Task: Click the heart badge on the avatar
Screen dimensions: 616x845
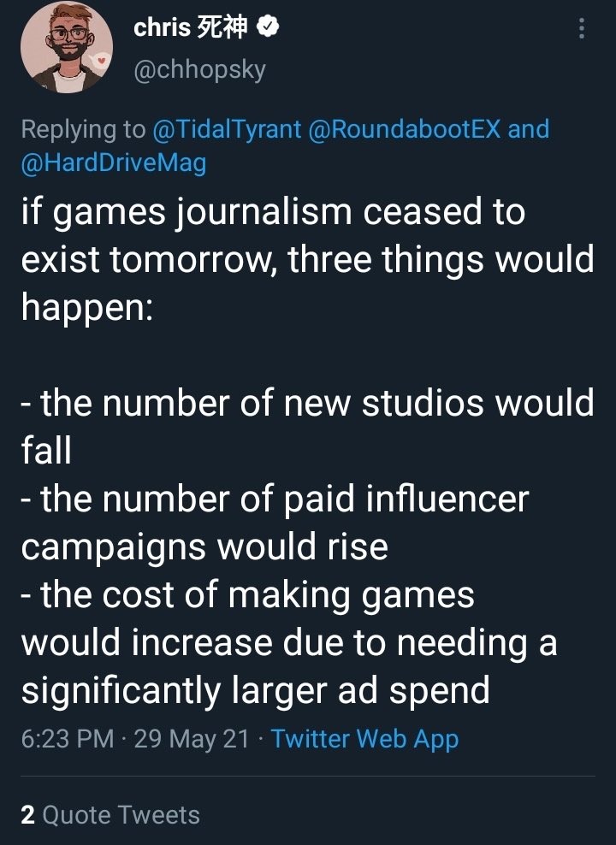Action: (101, 62)
